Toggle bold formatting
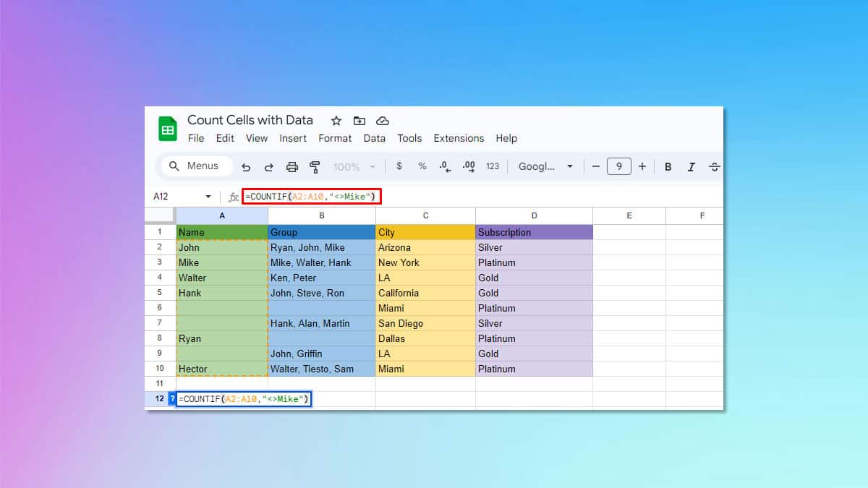 click(x=668, y=166)
